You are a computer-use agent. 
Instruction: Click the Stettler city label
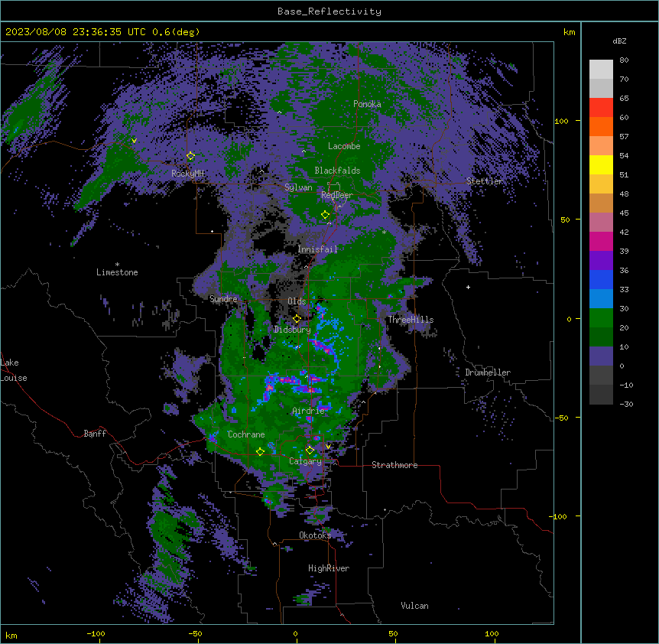point(485,181)
